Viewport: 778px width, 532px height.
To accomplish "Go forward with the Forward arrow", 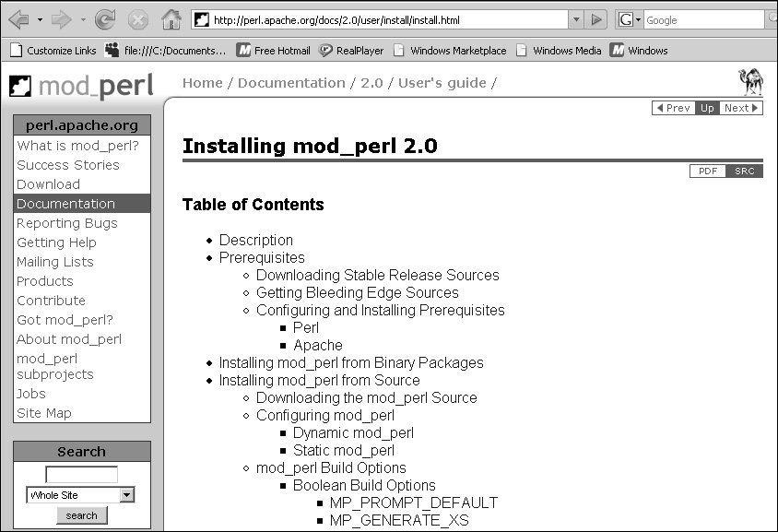I will coord(62,20).
